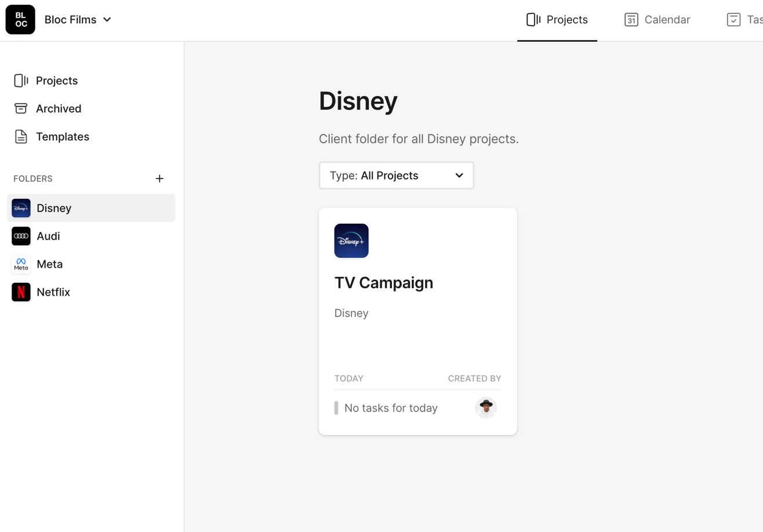Image resolution: width=763 pixels, height=532 pixels.
Task: Click the Tasks checkbox icon in top bar
Action: click(x=733, y=20)
